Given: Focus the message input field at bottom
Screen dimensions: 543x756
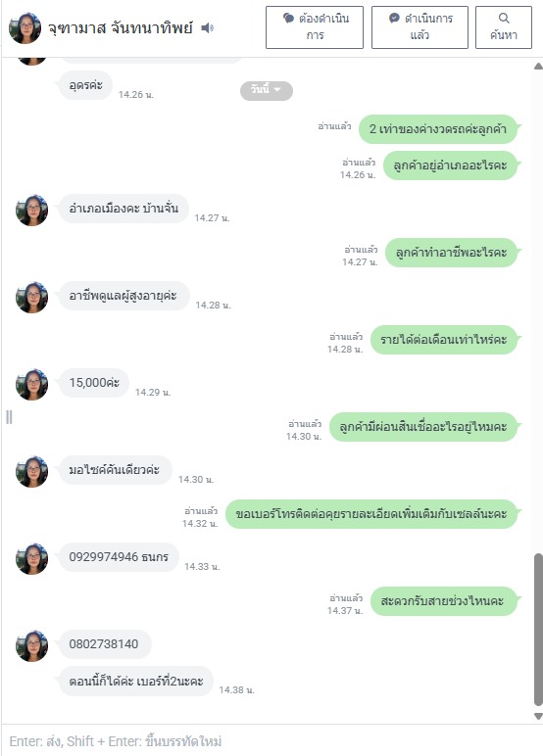Looking at the screenshot, I should tap(271, 740).
